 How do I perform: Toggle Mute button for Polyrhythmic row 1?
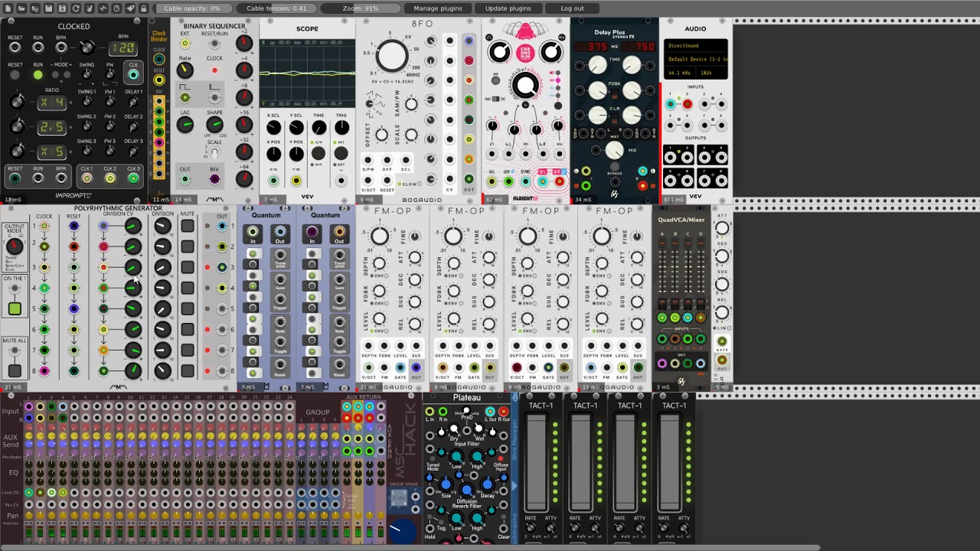(x=187, y=227)
